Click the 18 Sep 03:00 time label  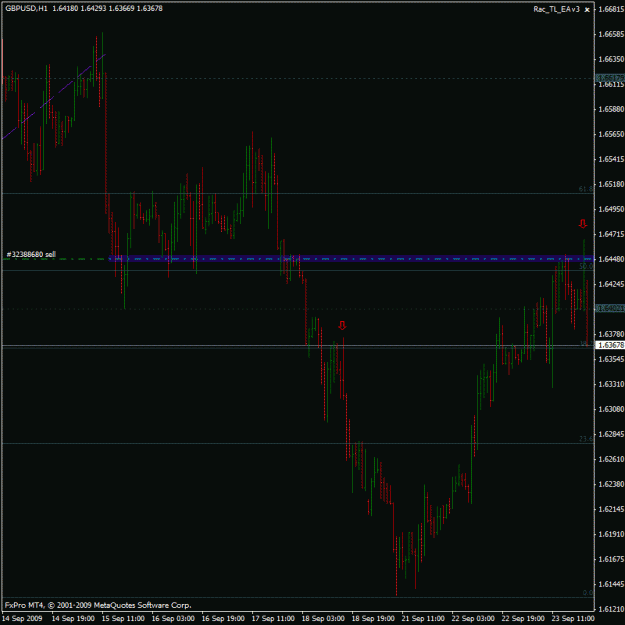pyautogui.click(x=323, y=619)
